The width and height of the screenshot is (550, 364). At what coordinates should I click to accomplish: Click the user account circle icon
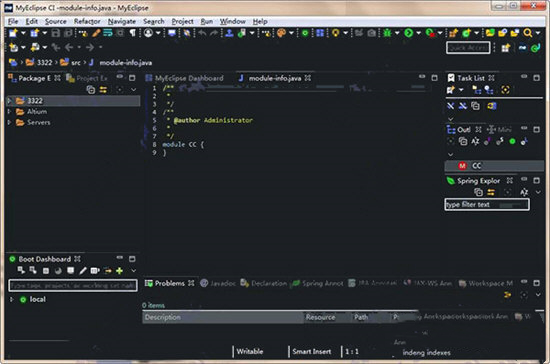tap(148, 33)
